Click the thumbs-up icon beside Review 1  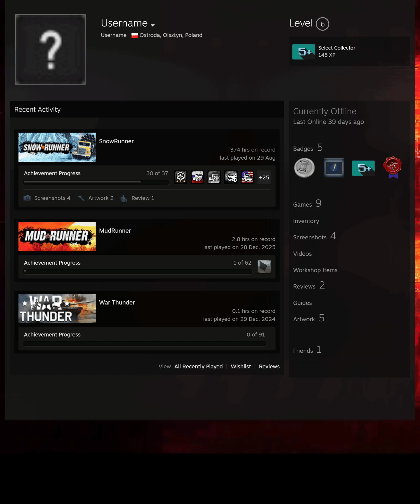(124, 198)
